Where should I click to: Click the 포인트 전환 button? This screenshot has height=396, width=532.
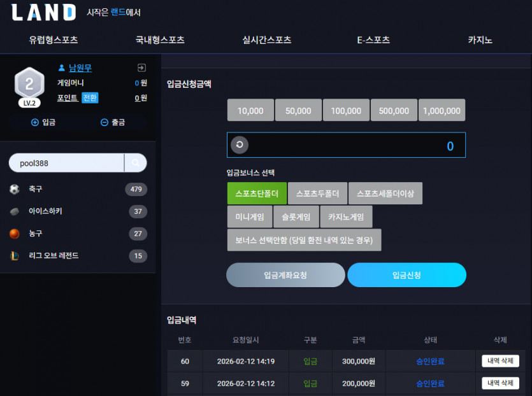(x=90, y=98)
